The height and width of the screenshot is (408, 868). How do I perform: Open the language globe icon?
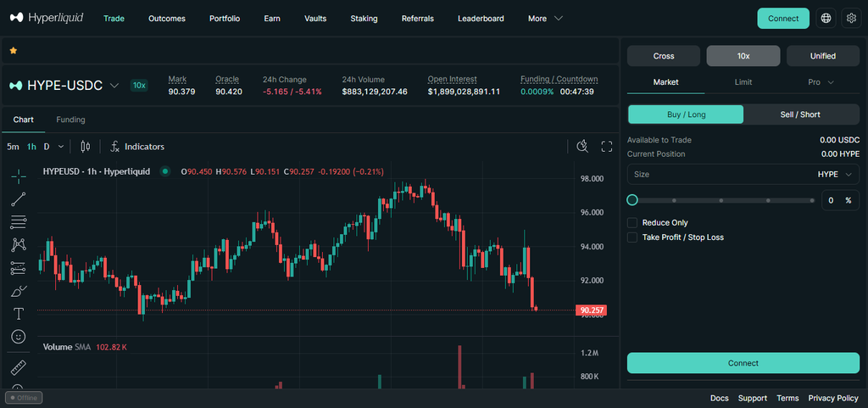click(826, 19)
